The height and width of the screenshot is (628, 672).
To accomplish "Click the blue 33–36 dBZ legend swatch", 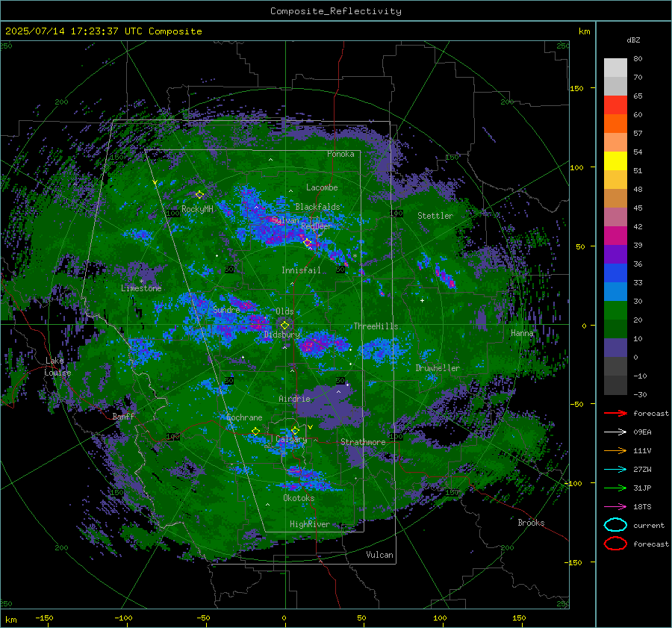I will click(x=615, y=273).
